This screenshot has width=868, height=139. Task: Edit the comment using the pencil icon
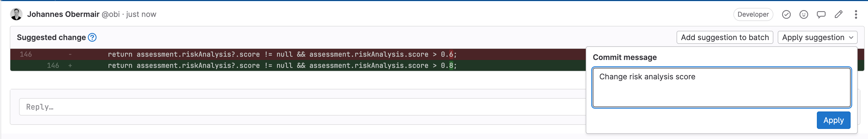click(x=838, y=14)
